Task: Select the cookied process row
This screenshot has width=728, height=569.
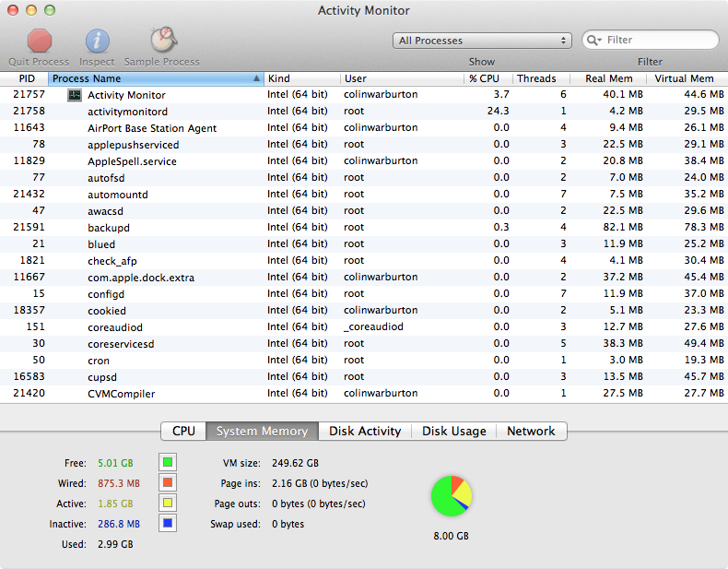Action: [x=364, y=310]
